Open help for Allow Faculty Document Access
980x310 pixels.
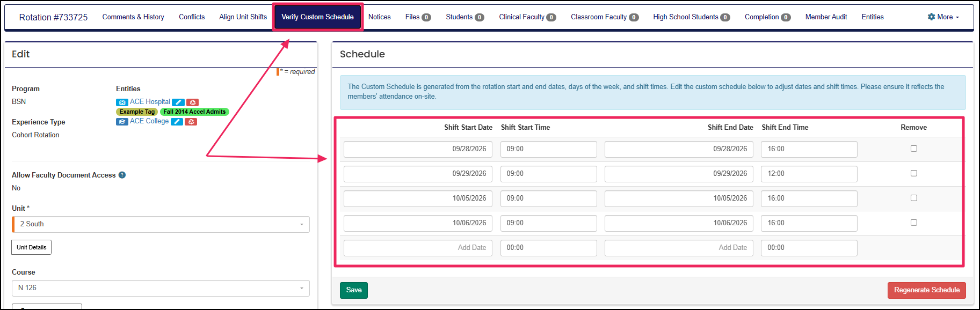(x=122, y=175)
